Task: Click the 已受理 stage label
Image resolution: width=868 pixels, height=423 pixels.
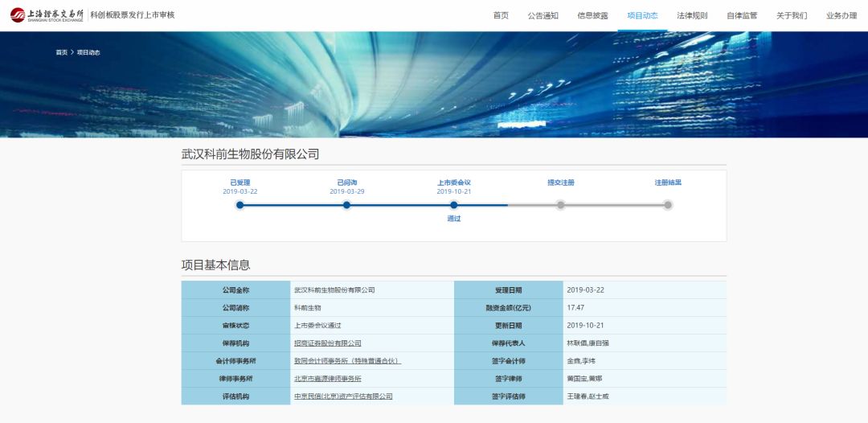Action: (x=240, y=183)
